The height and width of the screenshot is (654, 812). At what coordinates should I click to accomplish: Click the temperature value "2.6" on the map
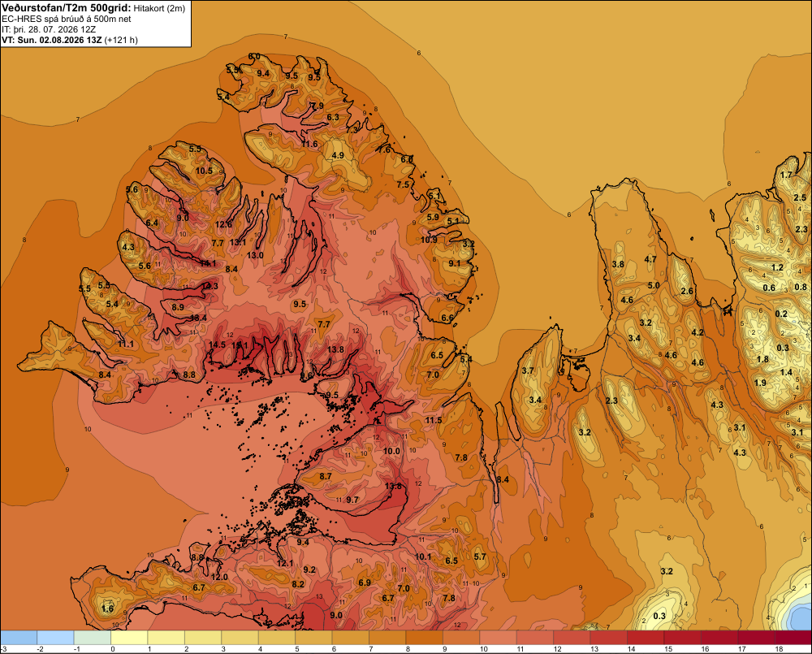(687, 291)
